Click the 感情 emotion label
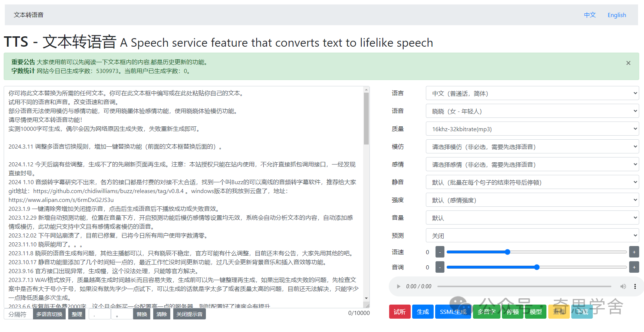644x332 pixels. [x=398, y=165]
